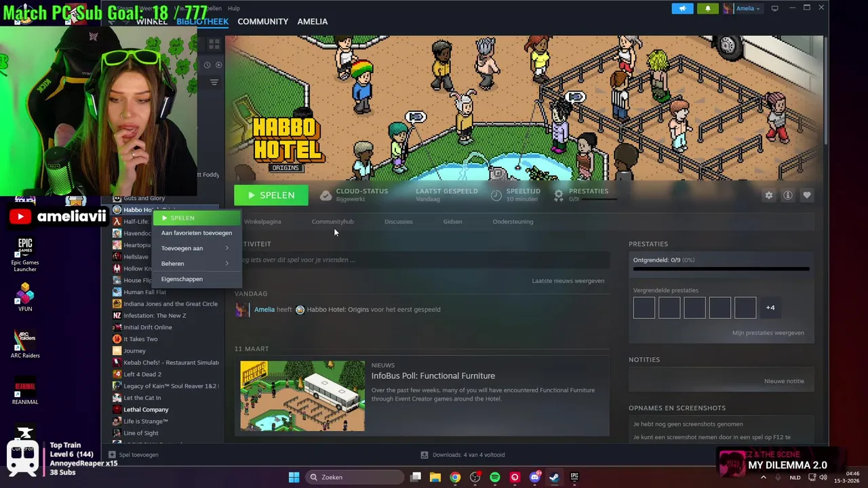Open the game settings gear icon
The width and height of the screenshot is (868, 488).
click(x=769, y=195)
